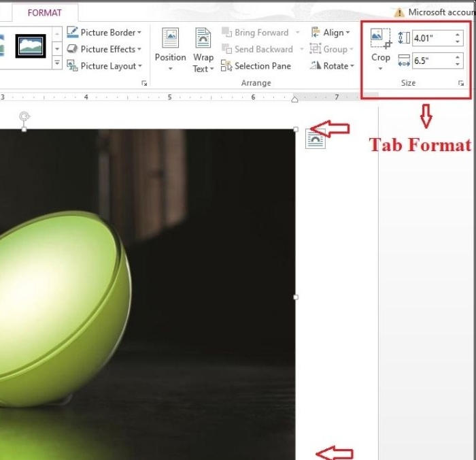Open the Rotate dropdown
Screen dimensions: 476x460
click(332, 66)
